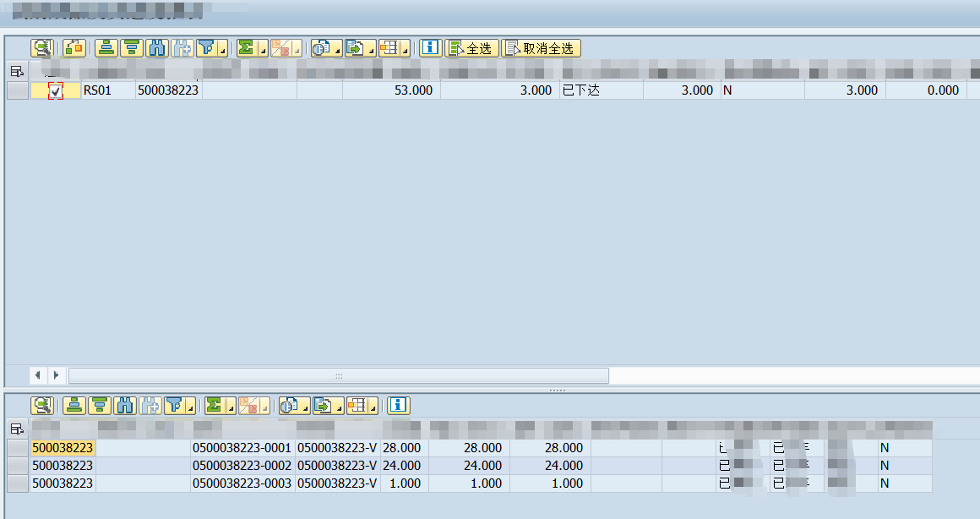Click the Total sigma icon in upper toolbar
The width and height of the screenshot is (980, 519).
246,48
